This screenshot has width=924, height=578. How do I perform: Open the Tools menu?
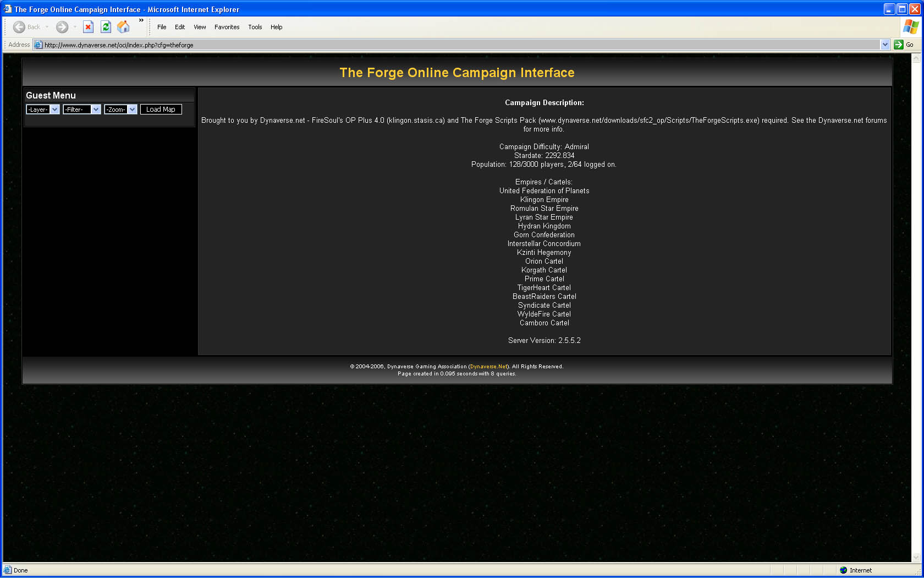pos(255,27)
